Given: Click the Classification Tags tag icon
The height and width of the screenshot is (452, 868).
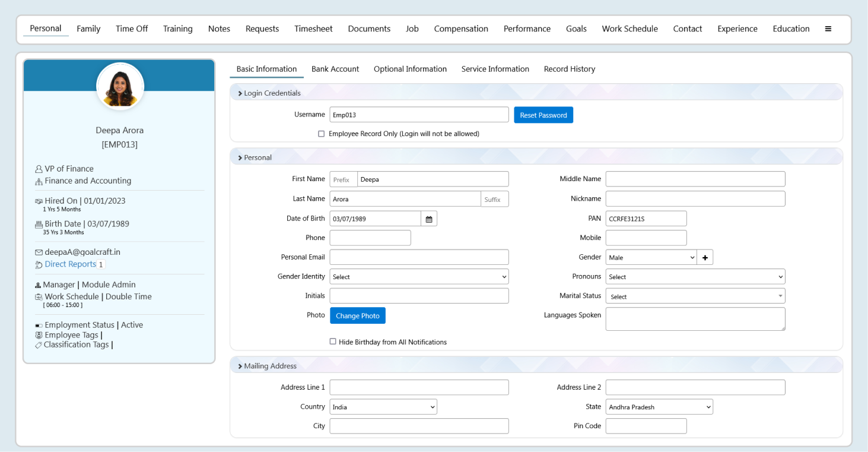Looking at the screenshot, I should pos(39,345).
